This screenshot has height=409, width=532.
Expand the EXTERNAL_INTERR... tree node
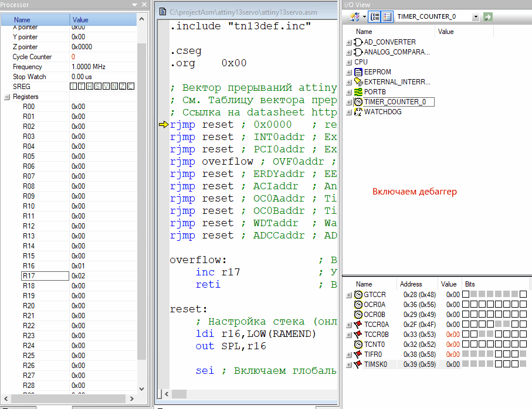point(349,82)
